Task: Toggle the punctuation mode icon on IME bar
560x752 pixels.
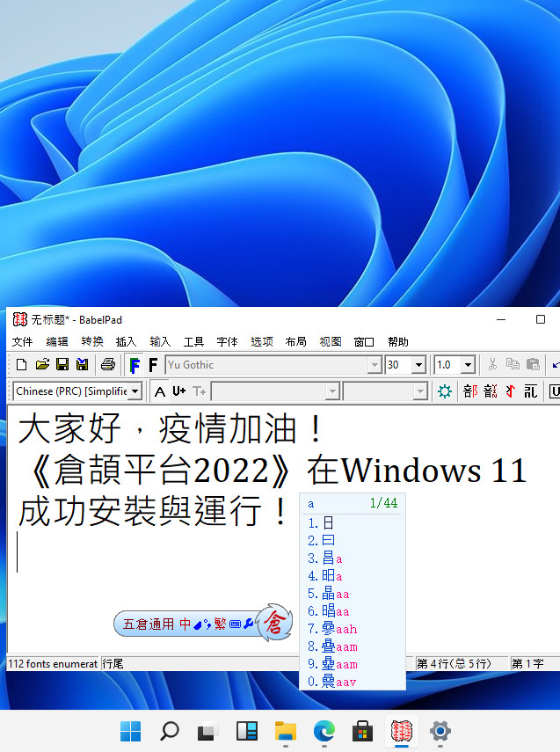Action: click(207, 624)
